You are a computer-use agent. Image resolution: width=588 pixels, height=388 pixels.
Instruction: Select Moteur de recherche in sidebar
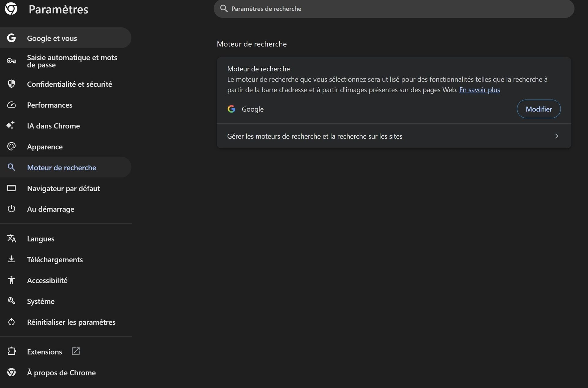tap(66, 167)
